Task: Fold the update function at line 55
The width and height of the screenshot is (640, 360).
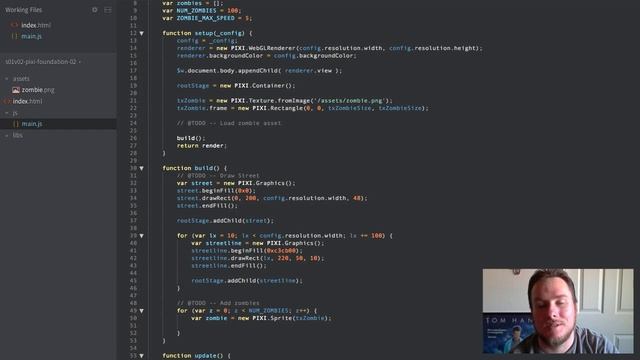Action: tap(142, 356)
